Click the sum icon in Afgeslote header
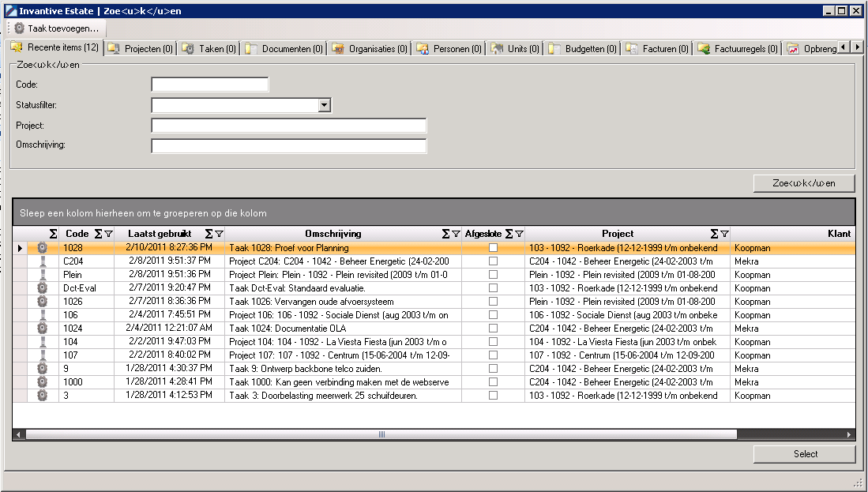The height and width of the screenshot is (492, 868). [509, 234]
